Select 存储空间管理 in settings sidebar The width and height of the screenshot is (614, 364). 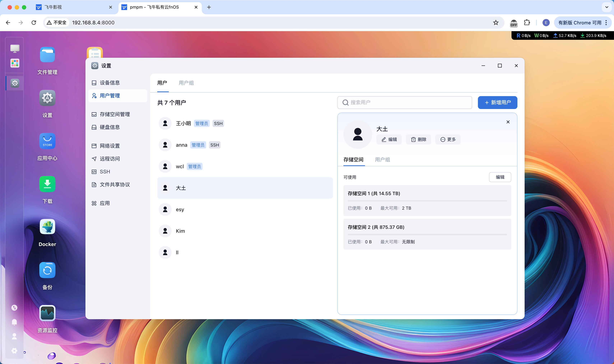[115, 114]
